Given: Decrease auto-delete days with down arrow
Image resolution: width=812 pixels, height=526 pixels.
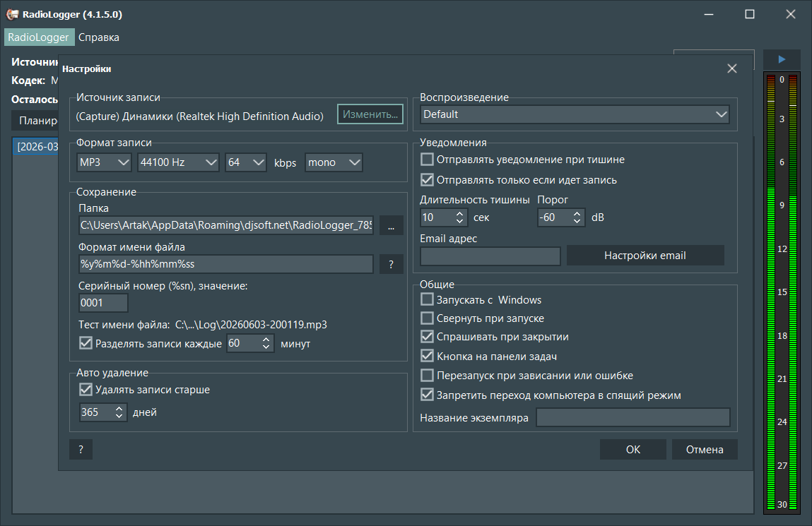Looking at the screenshot, I should (119, 417).
